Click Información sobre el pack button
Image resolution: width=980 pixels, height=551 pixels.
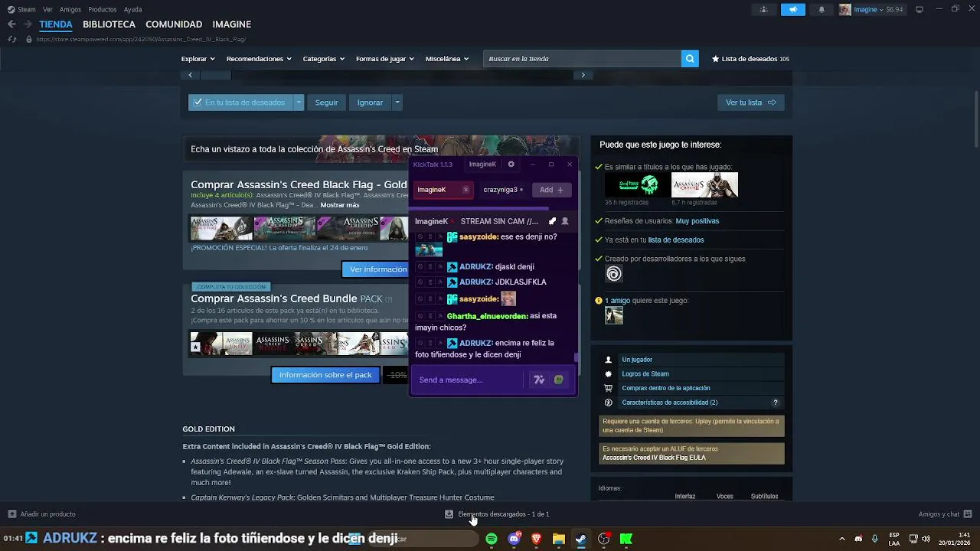point(325,375)
